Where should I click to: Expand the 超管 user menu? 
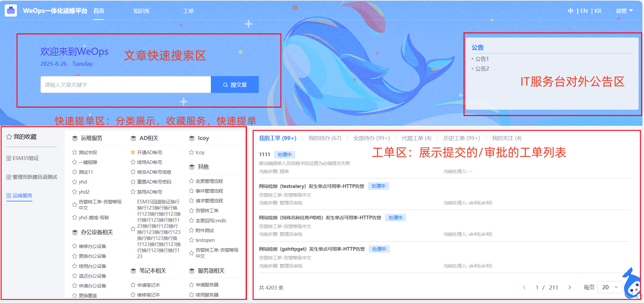point(624,11)
